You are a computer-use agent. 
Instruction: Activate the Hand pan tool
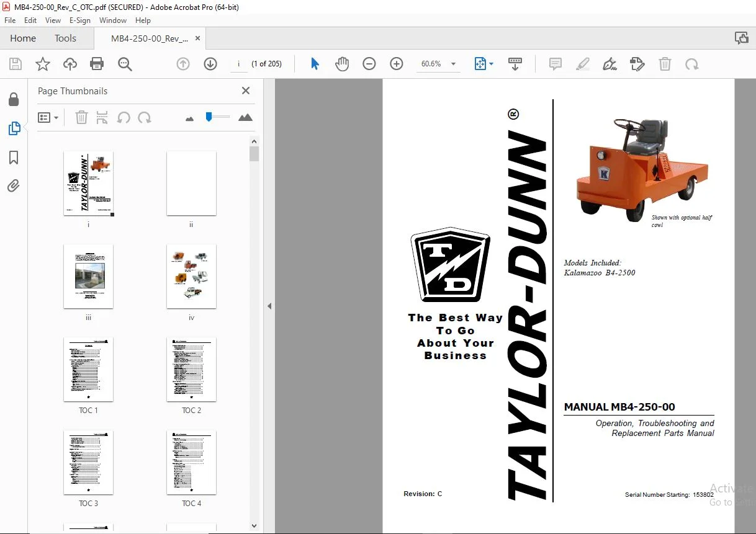coord(342,64)
